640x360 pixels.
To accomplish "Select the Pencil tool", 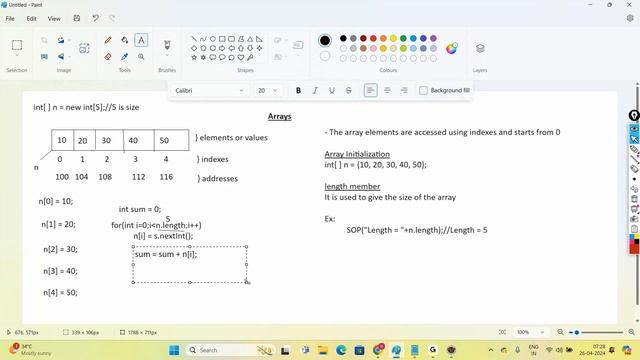I will point(108,40).
